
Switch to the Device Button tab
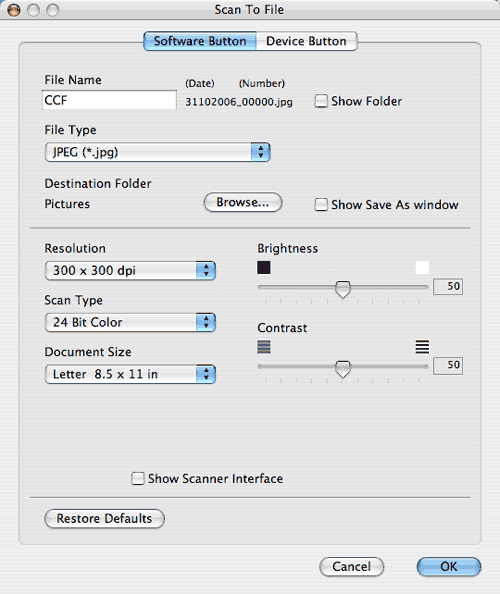pyautogui.click(x=306, y=41)
